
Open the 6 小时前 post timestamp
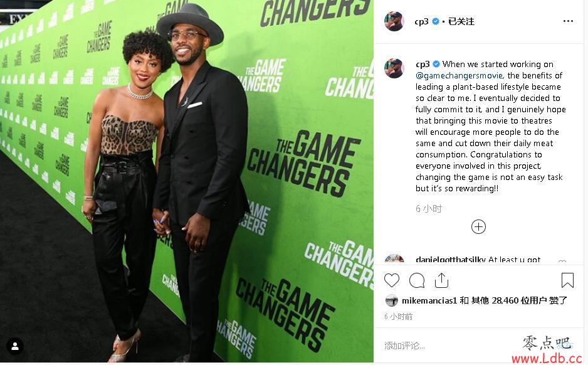tap(398, 317)
